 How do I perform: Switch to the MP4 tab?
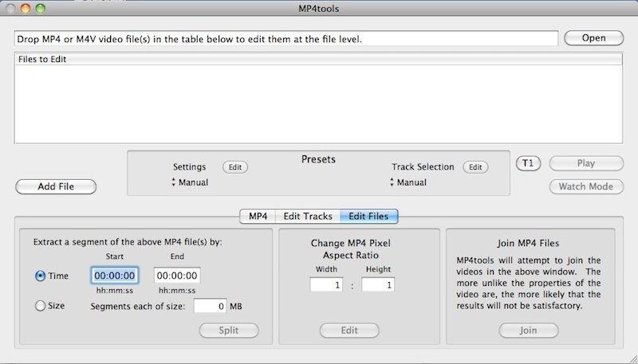tap(258, 216)
